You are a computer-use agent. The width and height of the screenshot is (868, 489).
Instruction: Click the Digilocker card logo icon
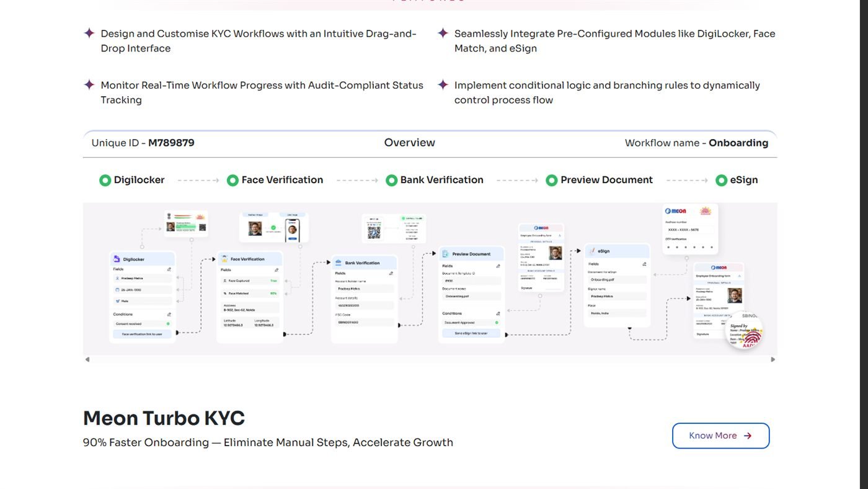pos(117,259)
